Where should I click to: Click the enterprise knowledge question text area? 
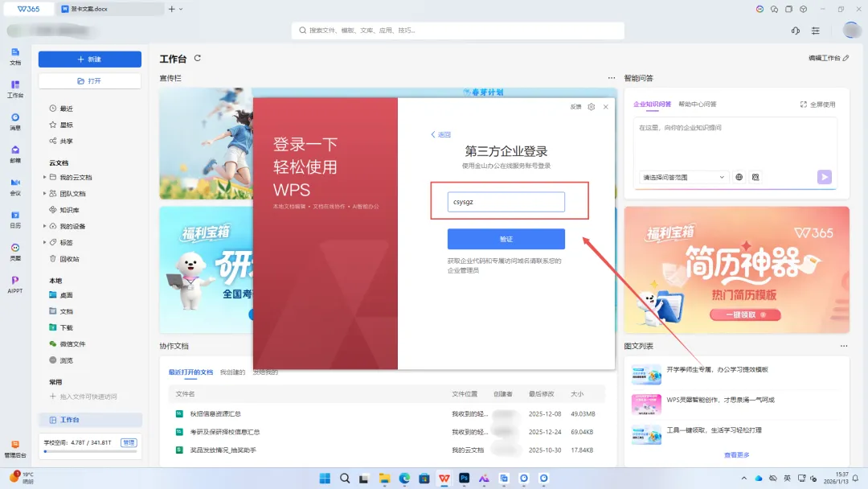[x=735, y=142]
